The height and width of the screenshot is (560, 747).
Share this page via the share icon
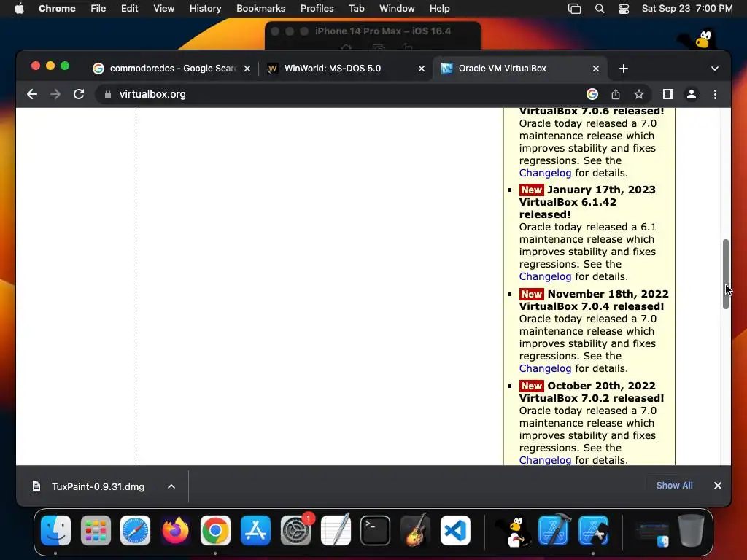616,94
